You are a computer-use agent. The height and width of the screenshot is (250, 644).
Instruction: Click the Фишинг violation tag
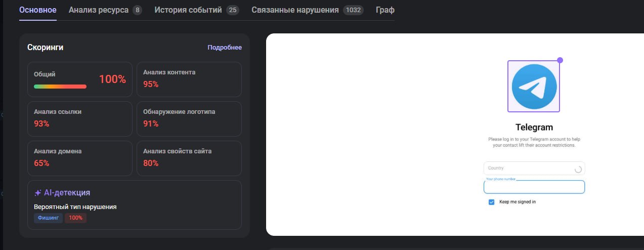tap(48, 218)
